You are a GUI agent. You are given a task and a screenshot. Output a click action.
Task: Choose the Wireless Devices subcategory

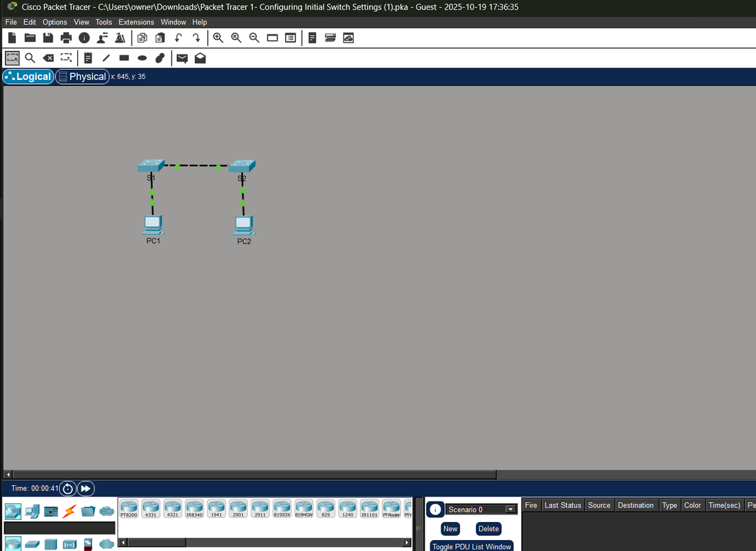click(x=70, y=544)
